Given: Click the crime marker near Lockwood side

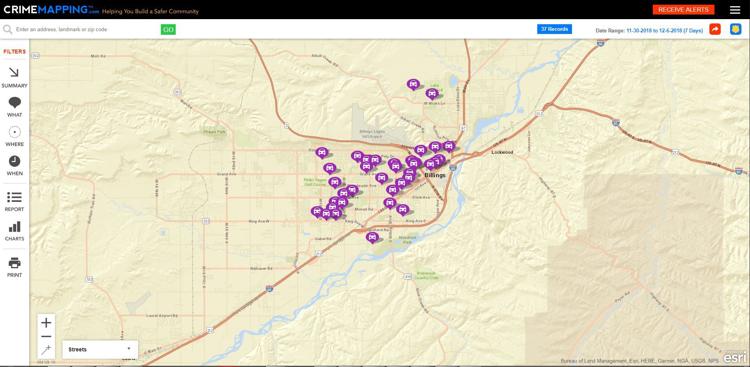Looking at the screenshot, I should [x=448, y=146].
